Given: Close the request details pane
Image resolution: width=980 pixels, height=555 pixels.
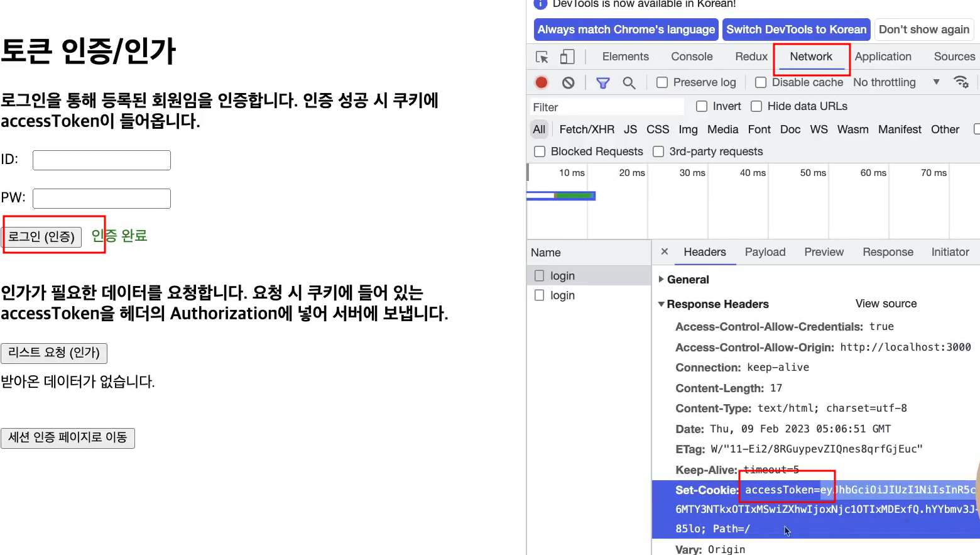Looking at the screenshot, I should pyautogui.click(x=665, y=251).
